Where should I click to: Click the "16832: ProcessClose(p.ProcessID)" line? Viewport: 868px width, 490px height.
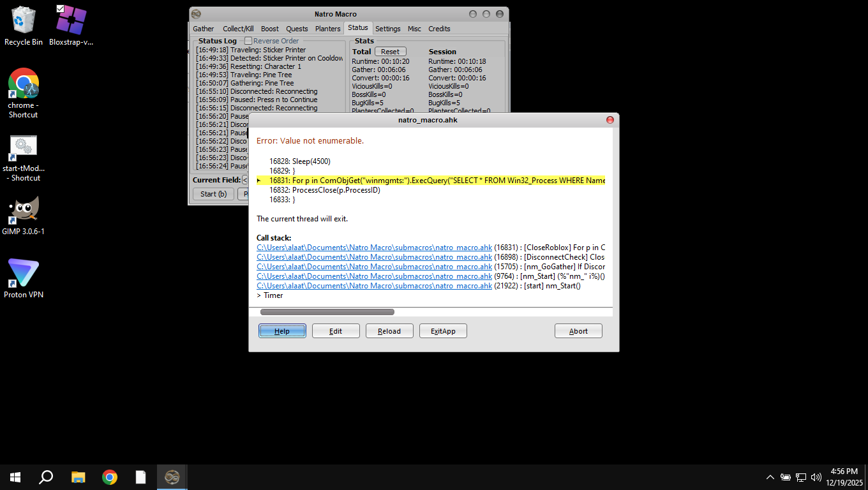325,190
